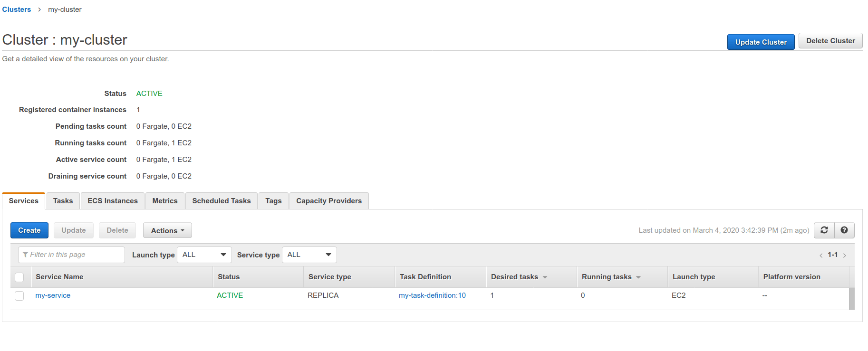Open the my-service link

[53, 295]
